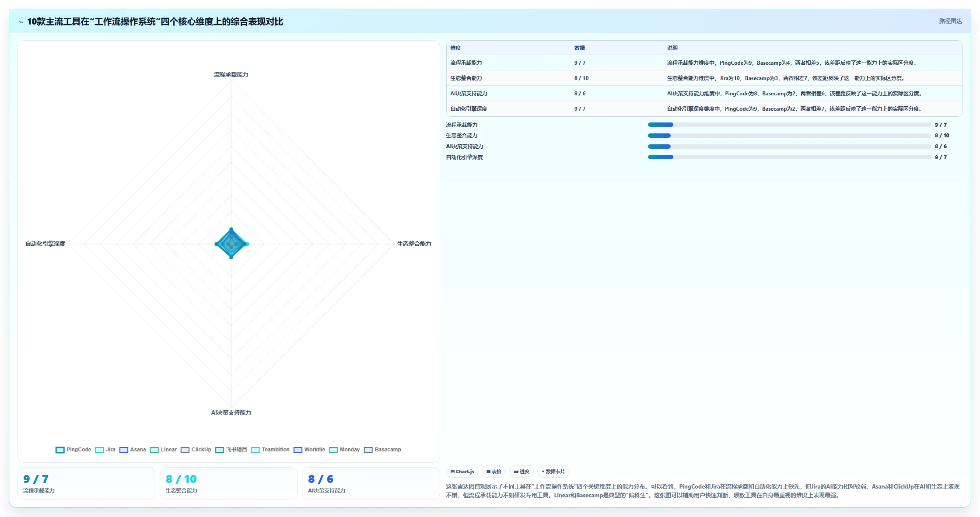The image size is (980, 517).
Task: Hide the Jira series via legend
Action: tap(105, 450)
